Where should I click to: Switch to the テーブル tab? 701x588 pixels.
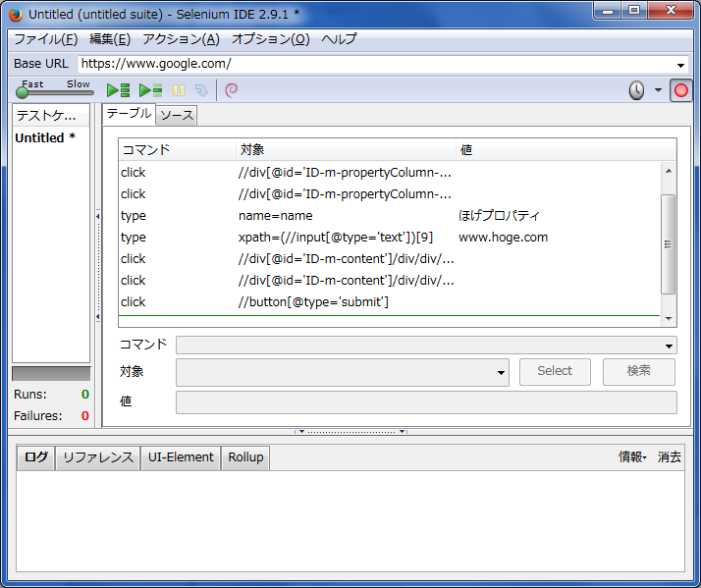click(130, 114)
